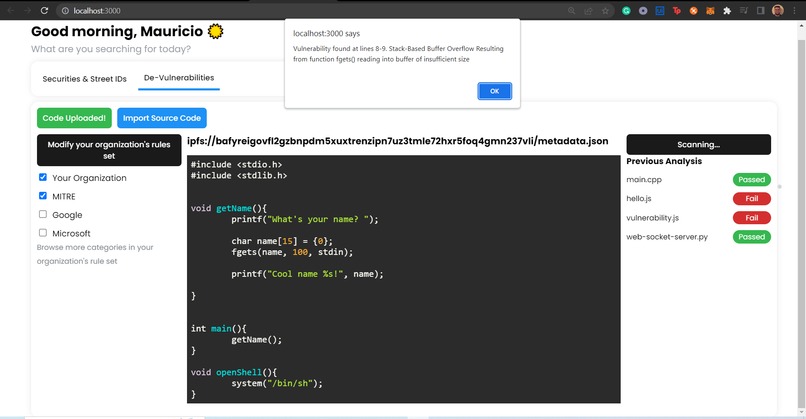Click the void openShell() declaration line
This screenshot has width=806, height=419.
(234, 372)
